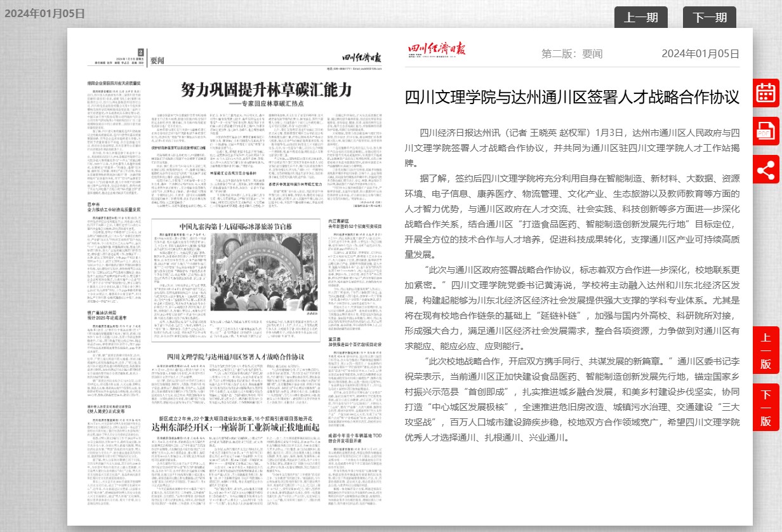
Task: Open the red calendar date picker icon
Action: tap(765, 93)
